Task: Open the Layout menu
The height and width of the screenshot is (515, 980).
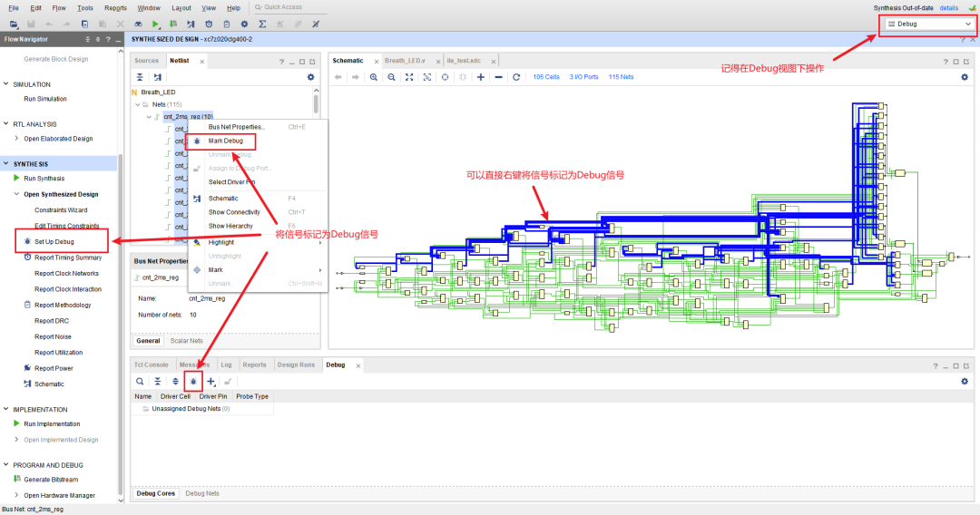Action: tap(181, 8)
